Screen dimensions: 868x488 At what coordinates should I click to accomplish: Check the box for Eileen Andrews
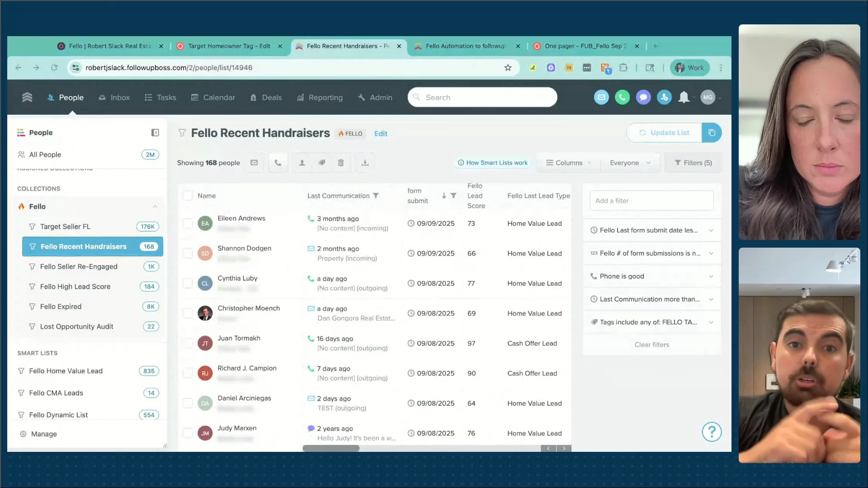187,223
